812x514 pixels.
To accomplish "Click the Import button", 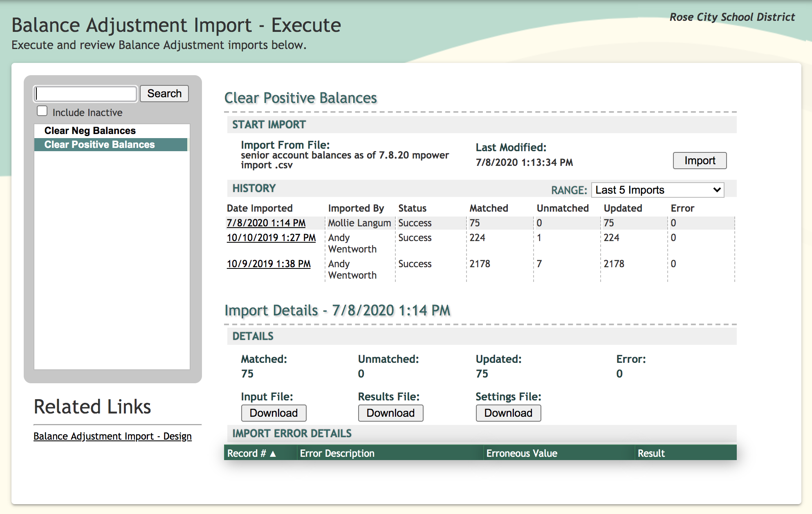I will [699, 161].
